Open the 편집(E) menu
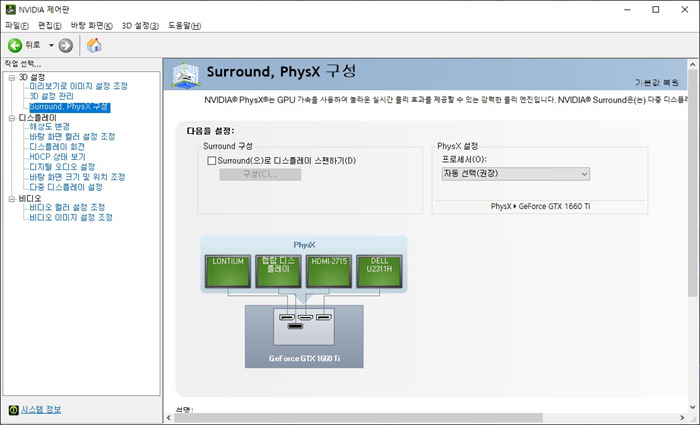700x425 pixels. coord(50,25)
